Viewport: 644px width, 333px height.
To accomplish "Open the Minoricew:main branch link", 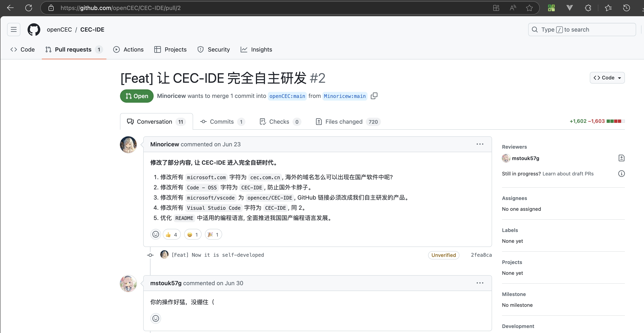I will [345, 96].
